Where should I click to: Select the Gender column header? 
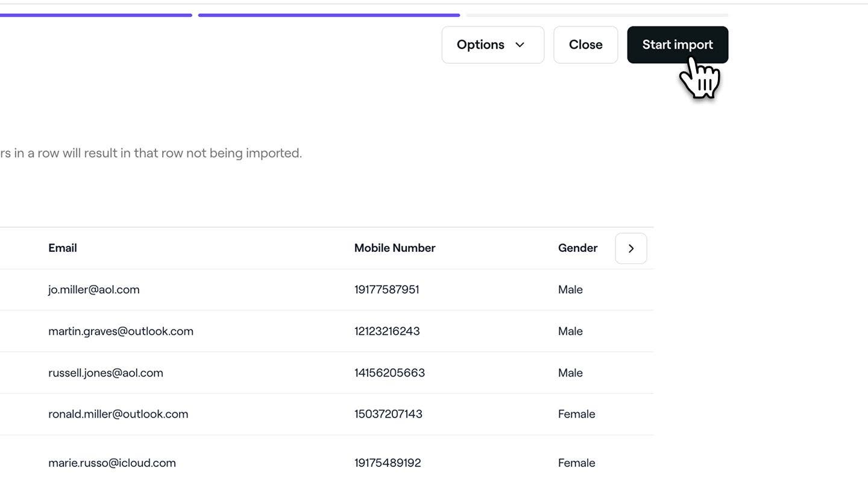pyautogui.click(x=577, y=248)
